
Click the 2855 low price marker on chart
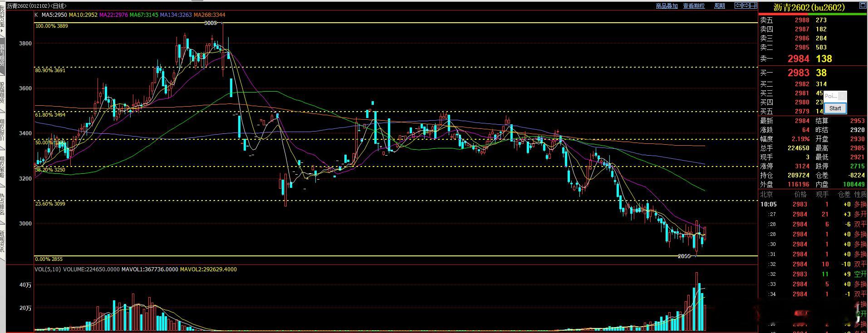684,256
